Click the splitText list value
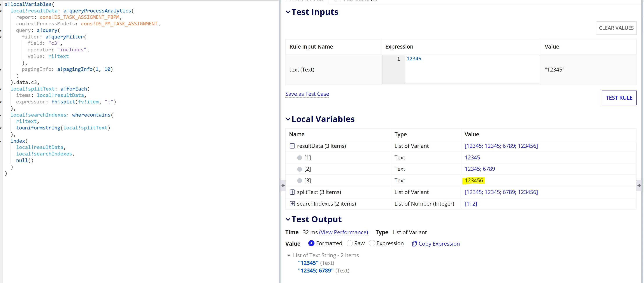Screen dimensions: 644x283 pos(501,192)
